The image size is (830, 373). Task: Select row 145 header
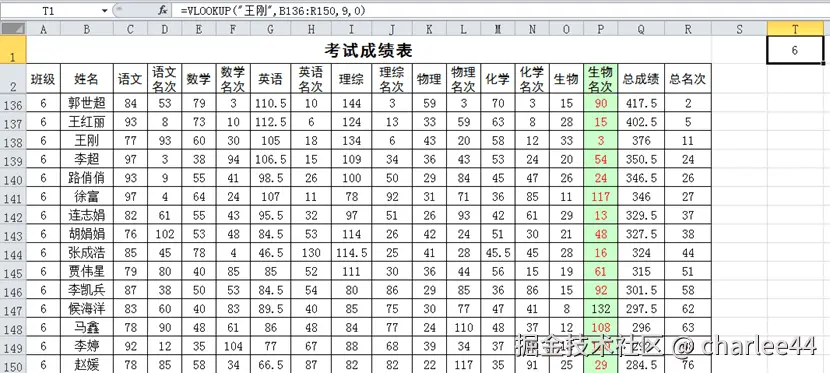(13, 272)
